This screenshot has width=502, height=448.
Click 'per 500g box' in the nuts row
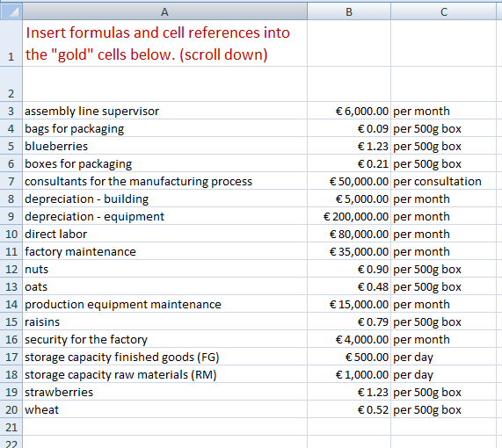pos(443,269)
